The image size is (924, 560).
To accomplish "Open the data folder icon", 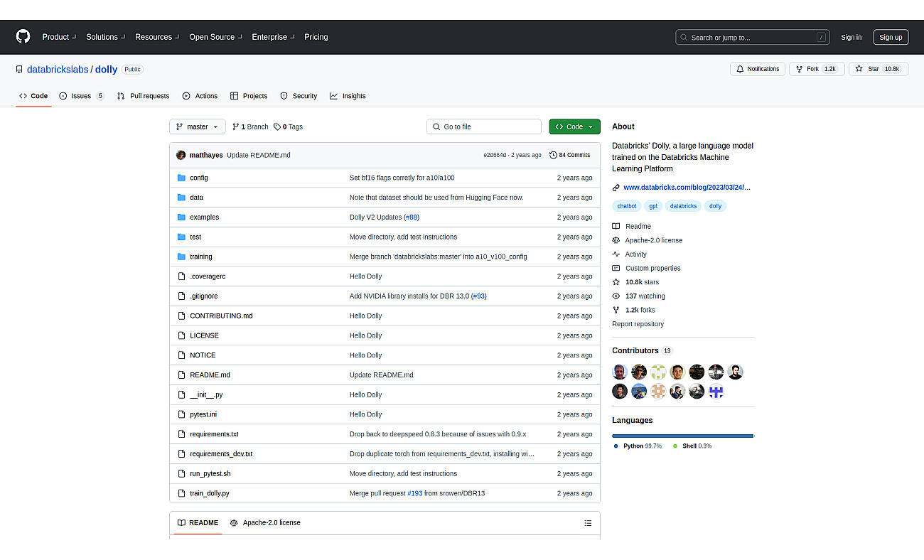I will click(181, 198).
